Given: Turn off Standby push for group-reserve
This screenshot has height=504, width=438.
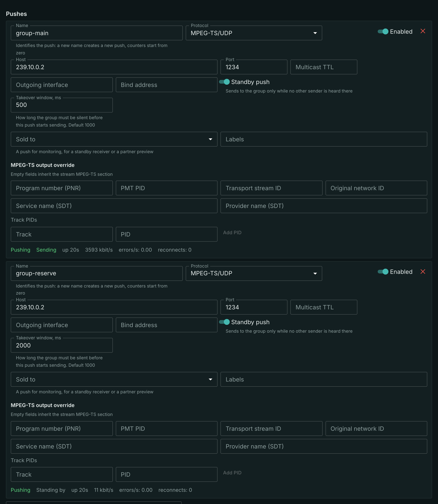Looking at the screenshot, I should coord(224,322).
